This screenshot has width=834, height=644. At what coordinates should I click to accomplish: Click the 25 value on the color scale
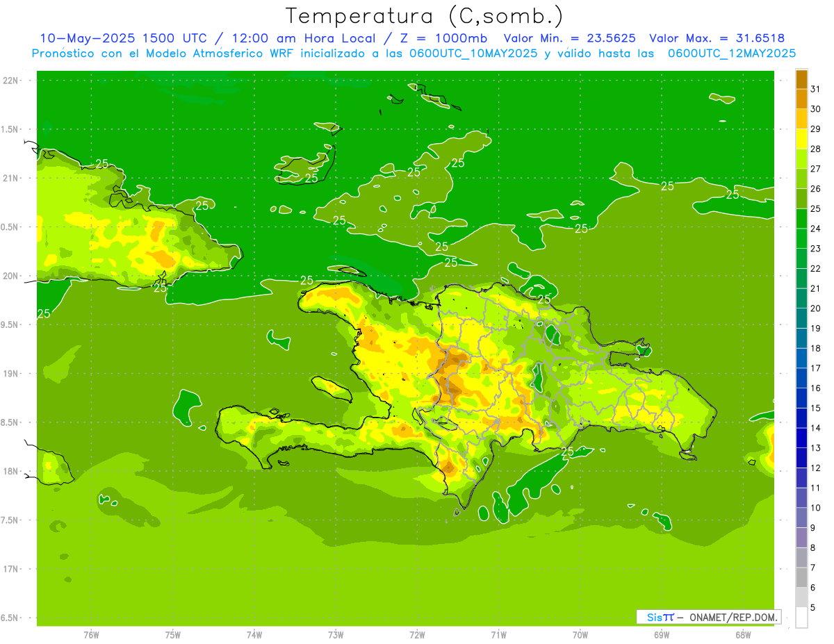click(x=815, y=208)
